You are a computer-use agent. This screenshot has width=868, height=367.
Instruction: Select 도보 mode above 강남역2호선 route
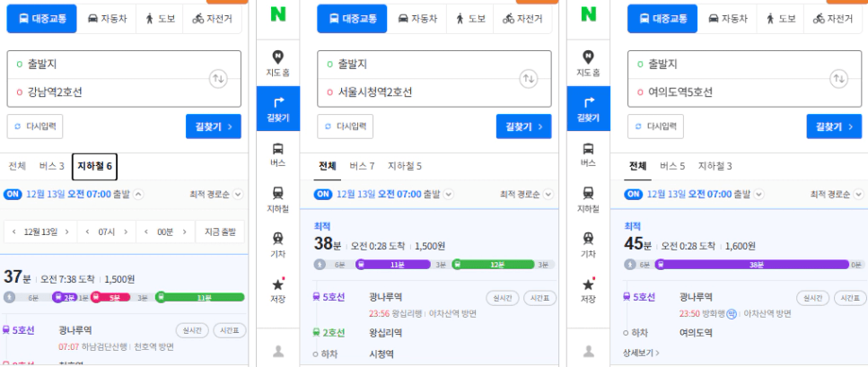[x=160, y=18]
